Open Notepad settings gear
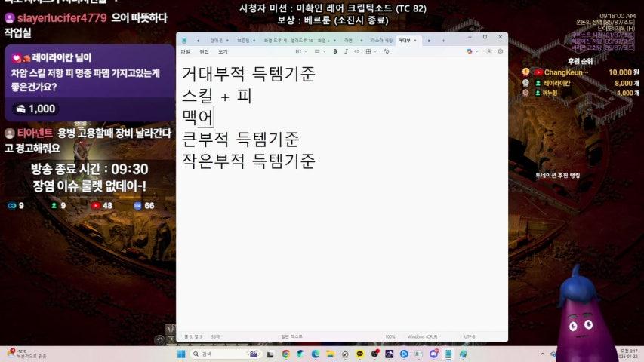The image size is (644, 362). pyautogui.click(x=501, y=51)
